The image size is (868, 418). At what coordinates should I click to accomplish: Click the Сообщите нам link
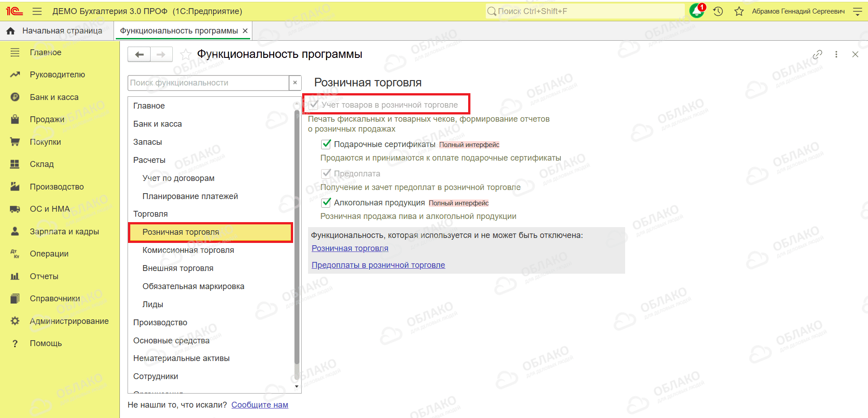260,405
